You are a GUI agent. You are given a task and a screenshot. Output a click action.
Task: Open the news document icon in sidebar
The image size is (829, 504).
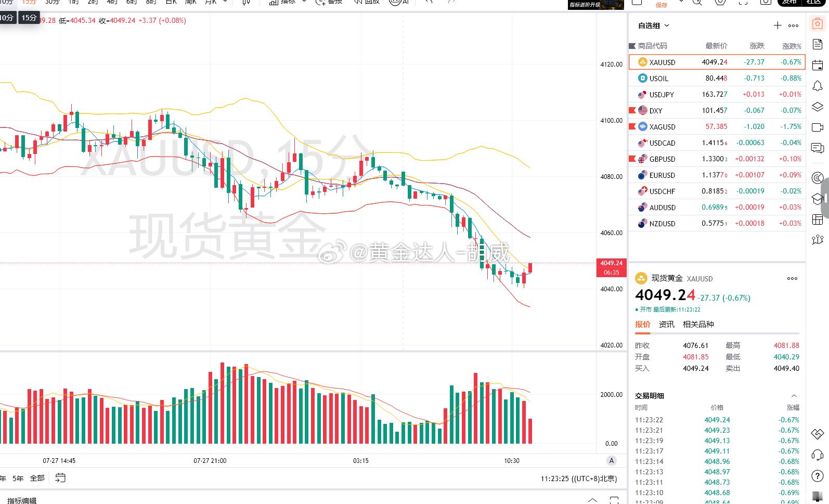[818, 44]
